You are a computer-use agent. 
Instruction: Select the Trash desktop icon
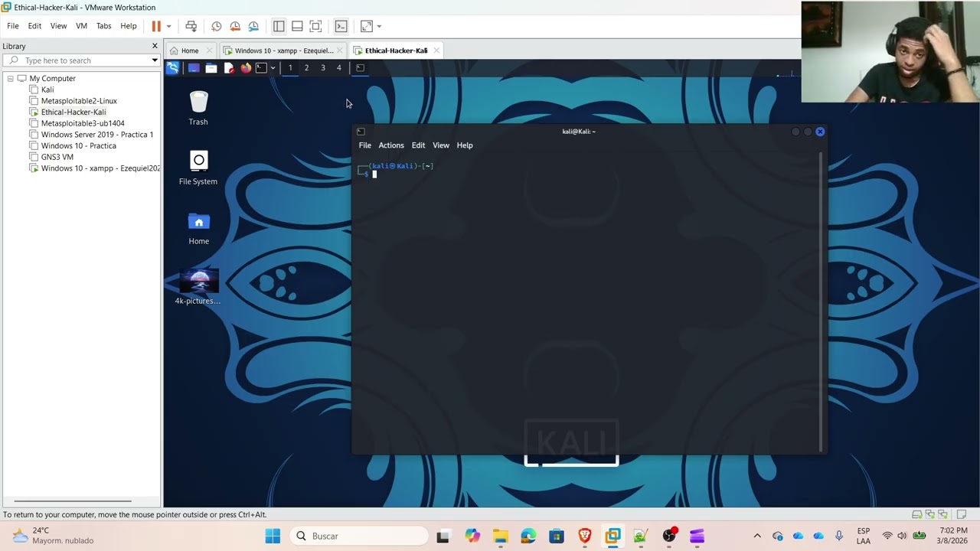[198, 108]
